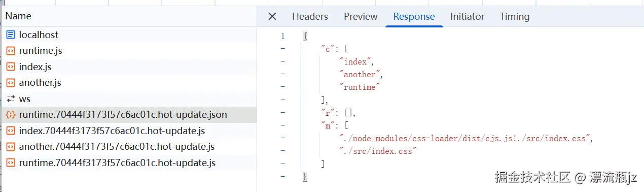The width and height of the screenshot is (644, 192).
Task: Select runtime.70444f3173f57c6ac01c.hot-update.json request
Action: [128, 115]
